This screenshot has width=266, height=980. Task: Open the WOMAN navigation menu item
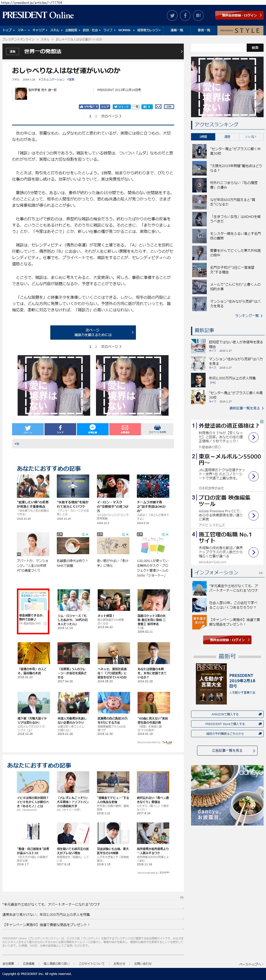pyautogui.click(x=124, y=30)
